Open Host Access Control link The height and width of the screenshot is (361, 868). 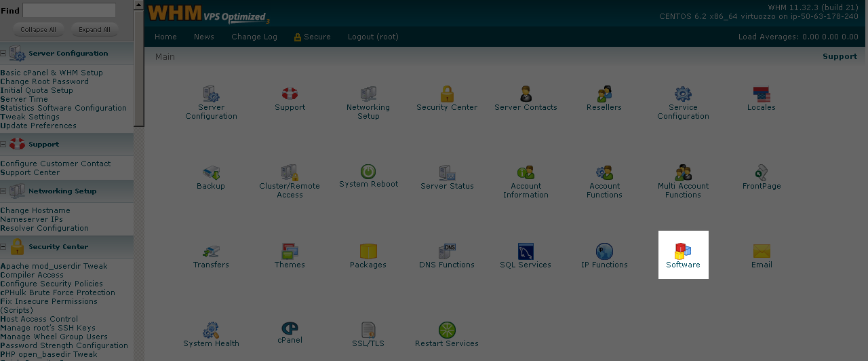[x=39, y=319]
